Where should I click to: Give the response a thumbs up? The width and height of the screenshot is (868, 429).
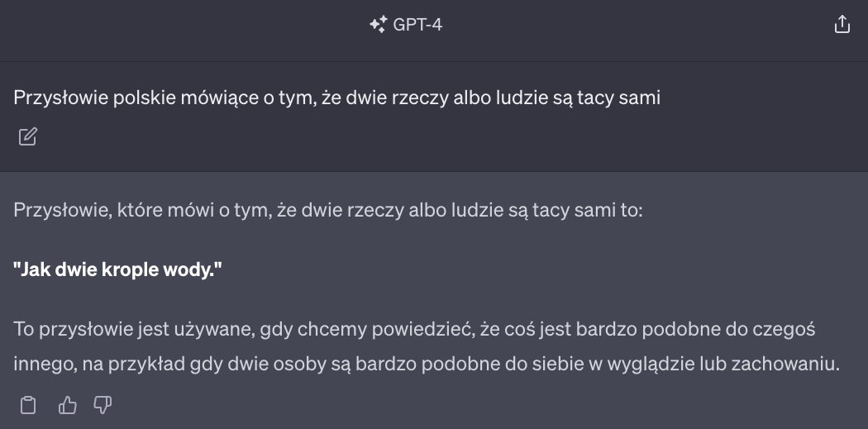coord(67,405)
